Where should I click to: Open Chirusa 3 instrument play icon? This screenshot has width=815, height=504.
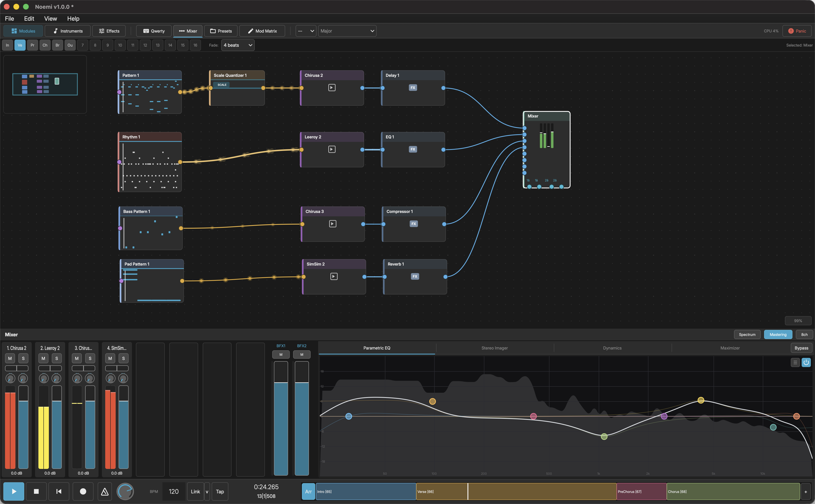click(333, 224)
